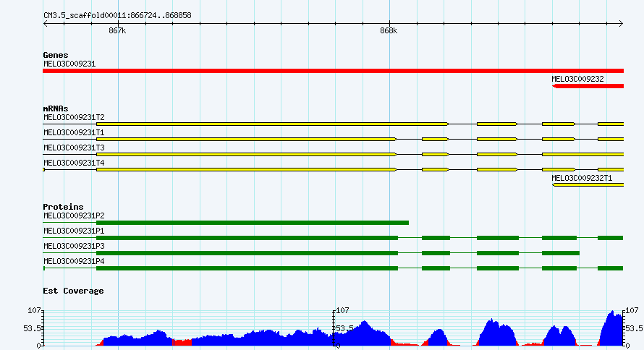Click the Genes track title
644x350 pixels.
pyautogui.click(x=56, y=55)
